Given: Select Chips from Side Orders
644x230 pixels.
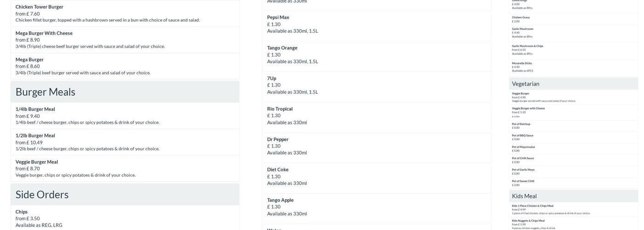Looking at the screenshot, I should [22, 212].
